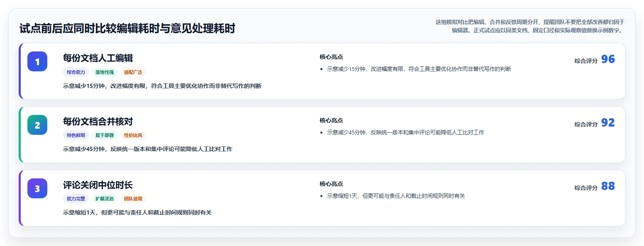The image size is (644, 246).
Task: Click the 特色鲜明 tag
Action: click(x=76, y=135)
